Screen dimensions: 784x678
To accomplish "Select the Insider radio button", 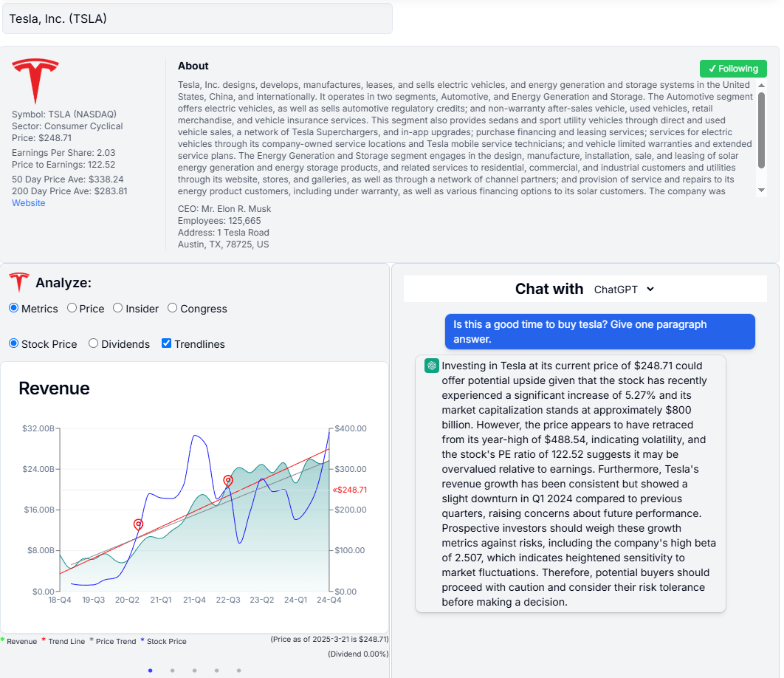I will click(118, 308).
